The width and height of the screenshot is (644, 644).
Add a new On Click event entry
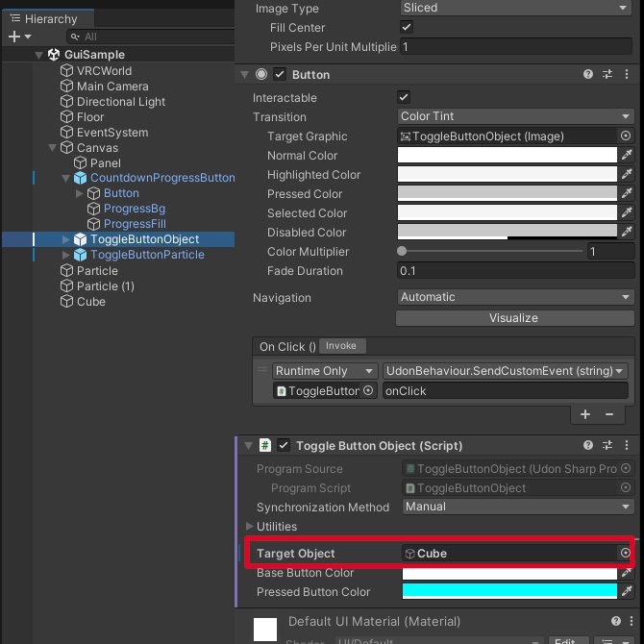coord(585,414)
